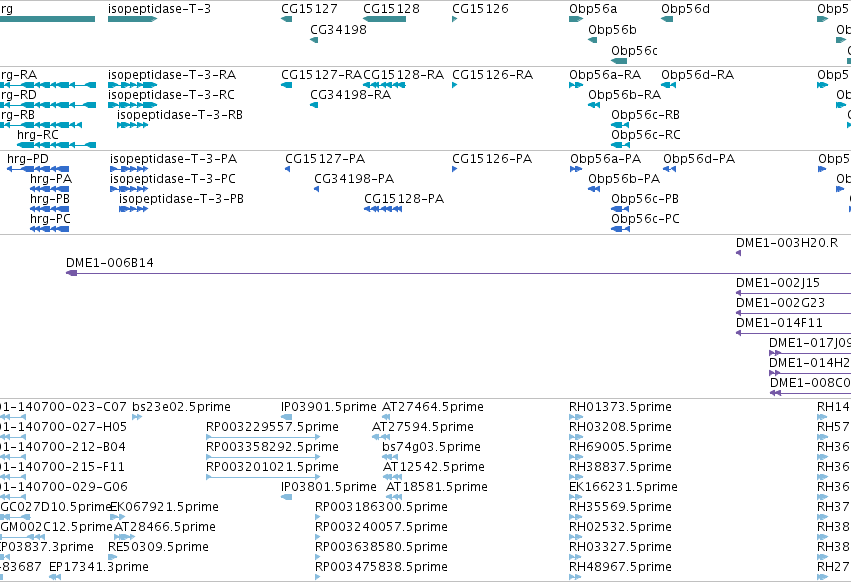Open the CG15126-RA transcript label
Image resolution: width=851 pixels, height=582 pixels.
click(492, 74)
